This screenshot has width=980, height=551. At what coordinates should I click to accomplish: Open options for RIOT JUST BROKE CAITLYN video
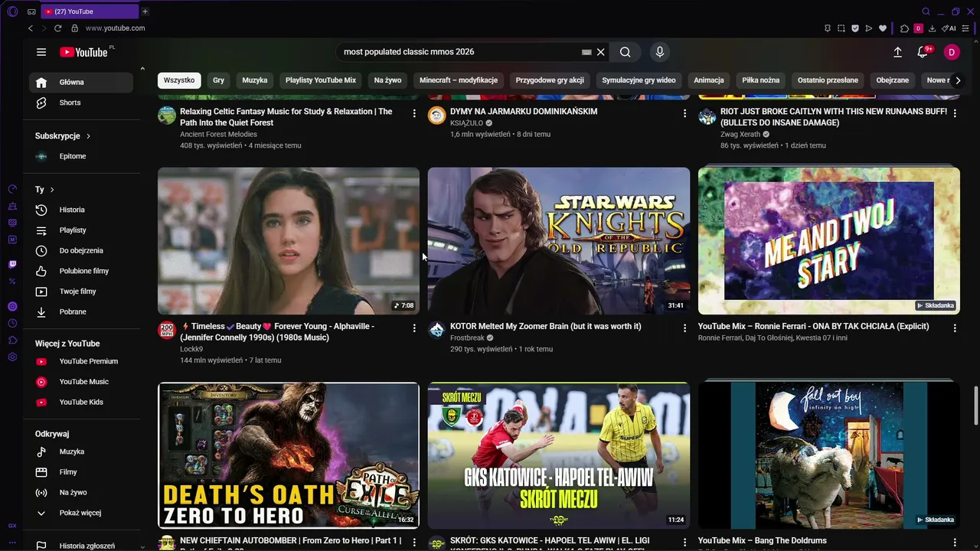click(x=955, y=113)
